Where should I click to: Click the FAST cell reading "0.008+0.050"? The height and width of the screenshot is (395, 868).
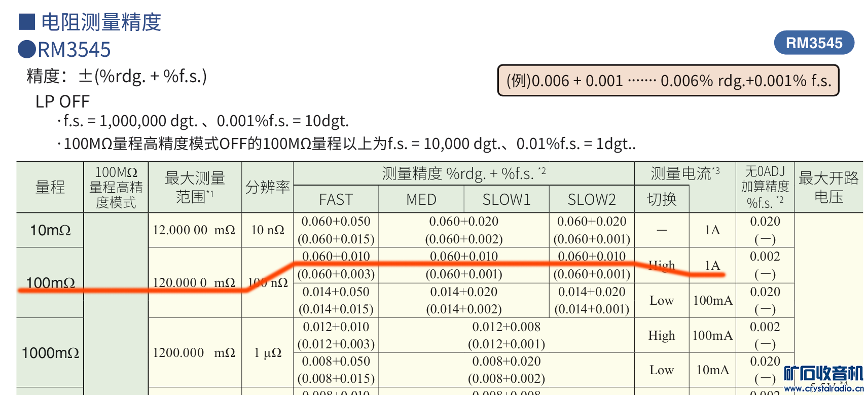click(336, 370)
